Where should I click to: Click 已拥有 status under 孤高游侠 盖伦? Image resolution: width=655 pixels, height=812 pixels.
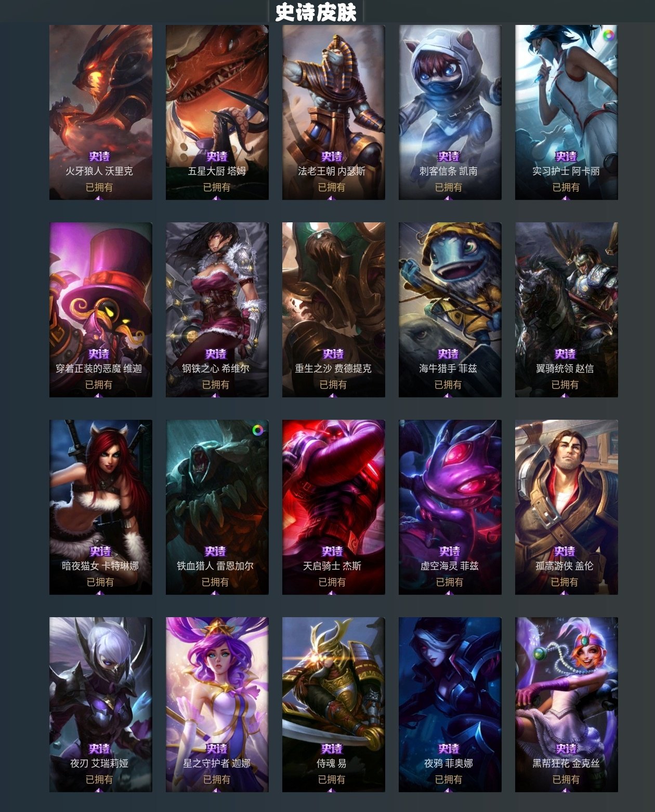click(x=565, y=582)
